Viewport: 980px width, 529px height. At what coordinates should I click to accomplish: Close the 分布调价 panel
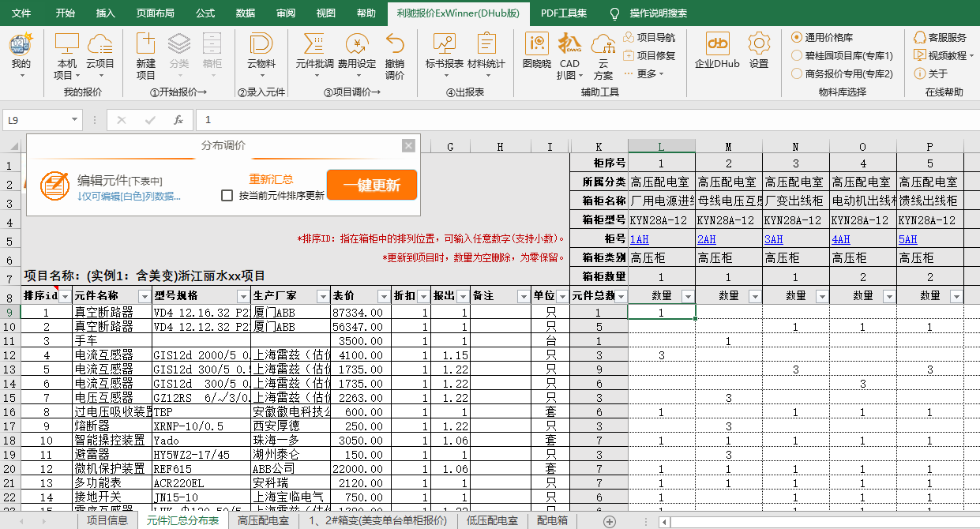pyautogui.click(x=408, y=145)
